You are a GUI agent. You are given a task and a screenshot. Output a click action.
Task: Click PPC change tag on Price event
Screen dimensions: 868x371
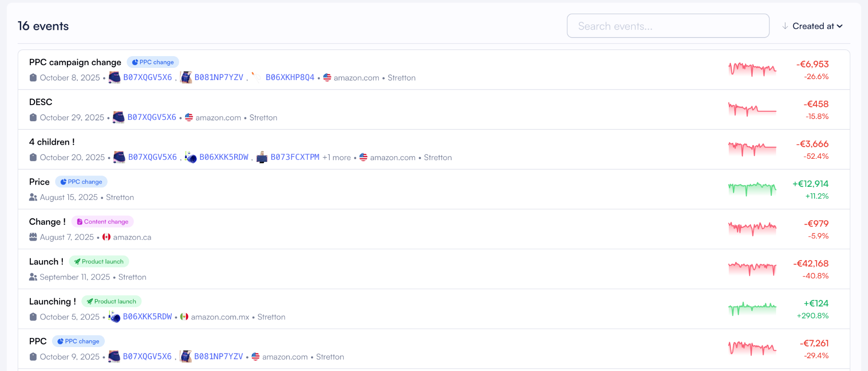(x=81, y=181)
